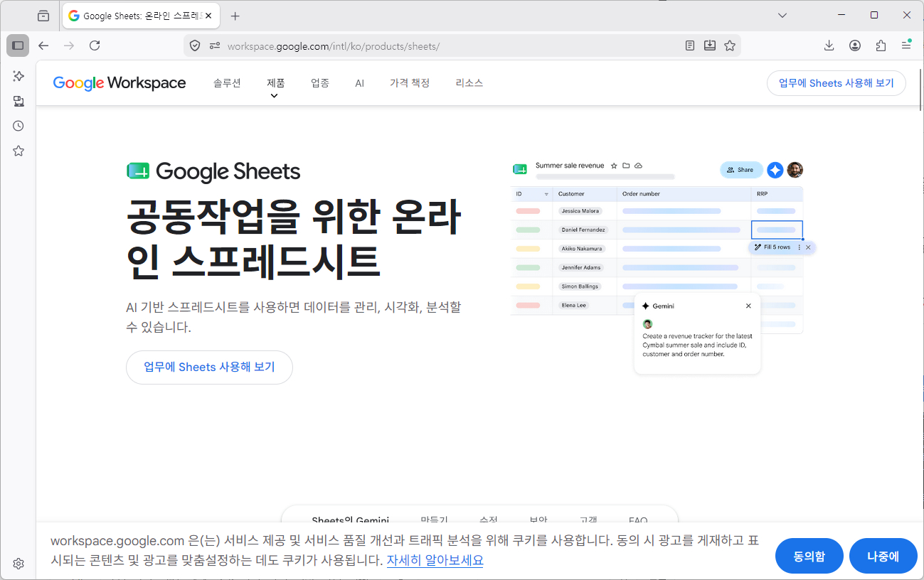
Task: Open the 업종 menu
Action: [x=320, y=83]
